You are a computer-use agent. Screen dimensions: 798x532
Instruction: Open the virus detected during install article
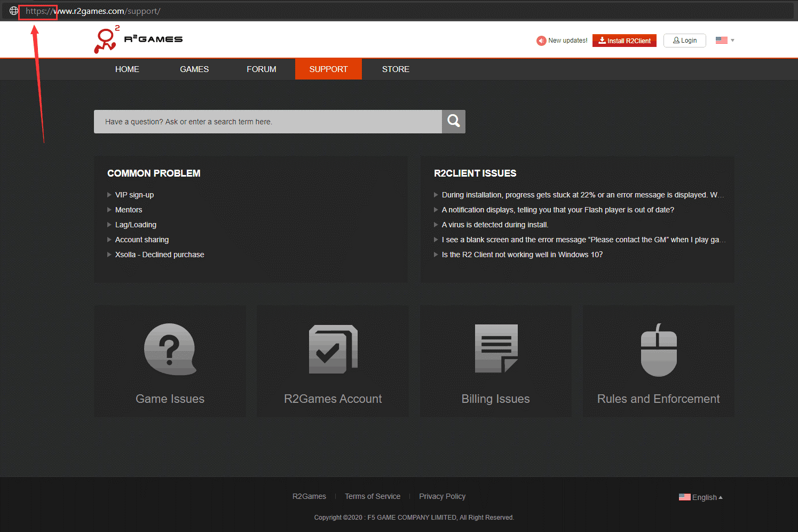click(495, 225)
